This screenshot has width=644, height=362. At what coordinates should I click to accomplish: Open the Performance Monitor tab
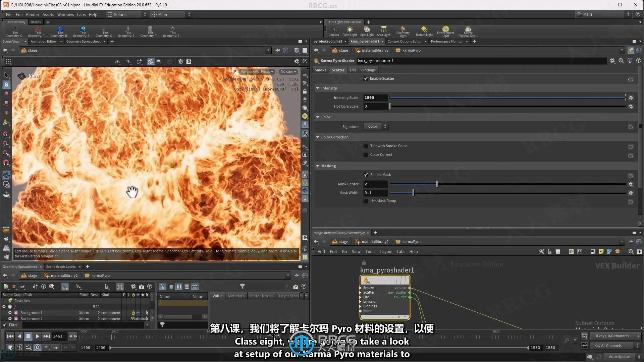pos(446,42)
